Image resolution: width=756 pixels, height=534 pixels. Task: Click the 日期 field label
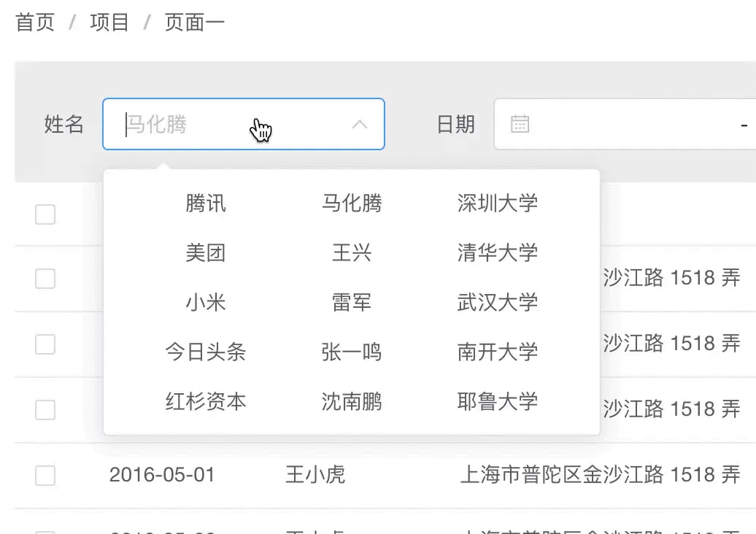[455, 124]
